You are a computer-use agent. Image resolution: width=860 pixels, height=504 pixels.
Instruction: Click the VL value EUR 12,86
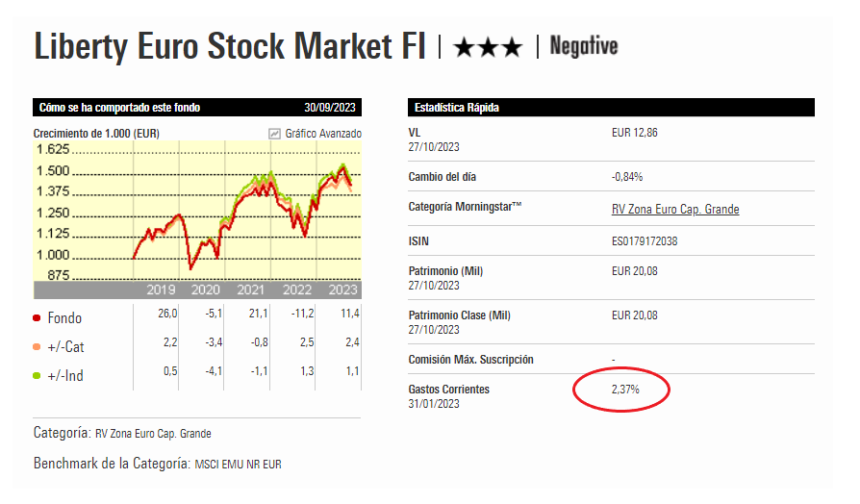click(636, 133)
